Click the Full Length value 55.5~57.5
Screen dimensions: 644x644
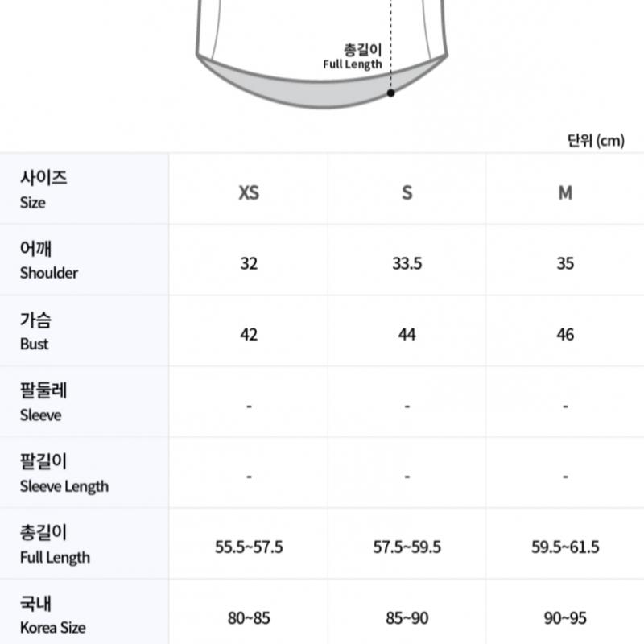coord(249,547)
